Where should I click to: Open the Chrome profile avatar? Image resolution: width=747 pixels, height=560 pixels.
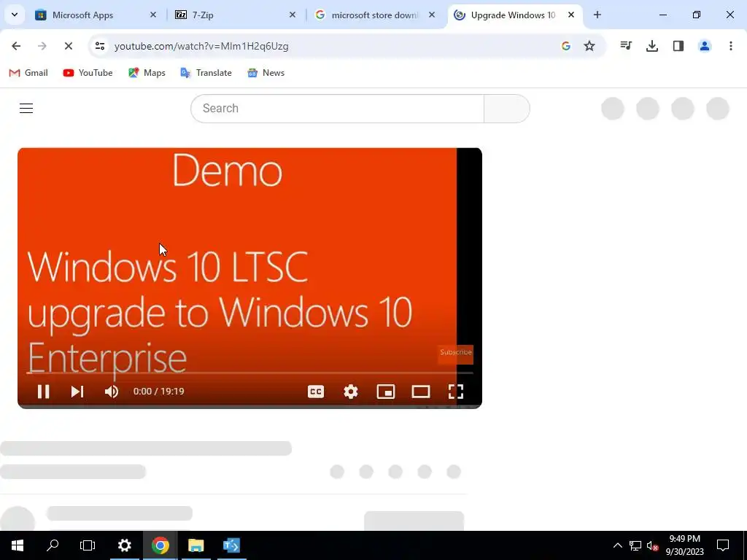pyautogui.click(x=705, y=46)
